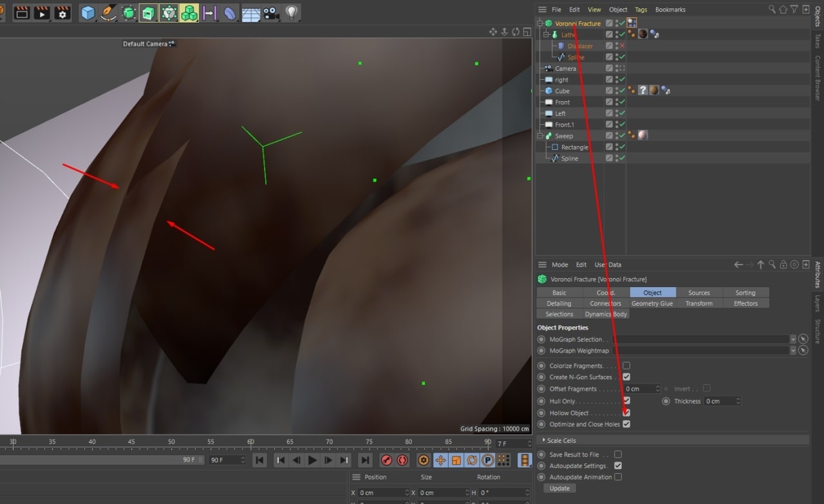Open the Content Browser side tab

(x=818, y=78)
